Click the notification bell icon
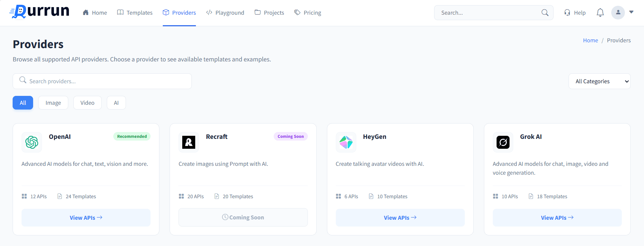Image resolution: width=644 pixels, height=246 pixels. (600, 13)
